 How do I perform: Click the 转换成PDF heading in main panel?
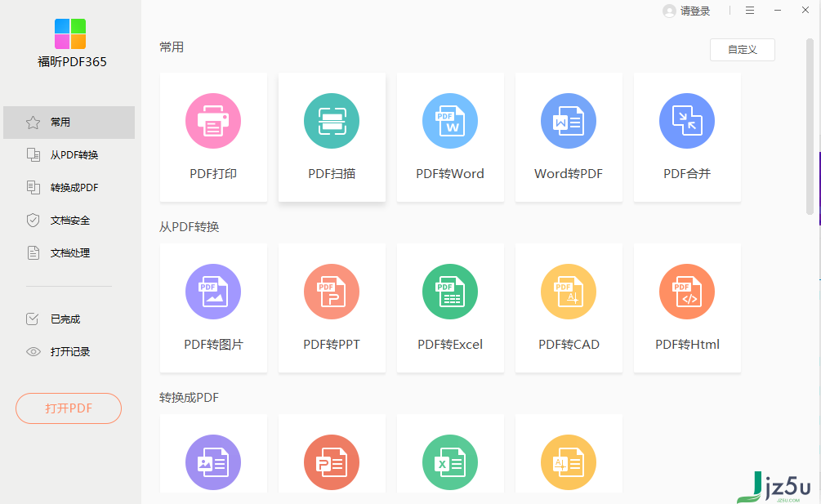[x=189, y=398]
